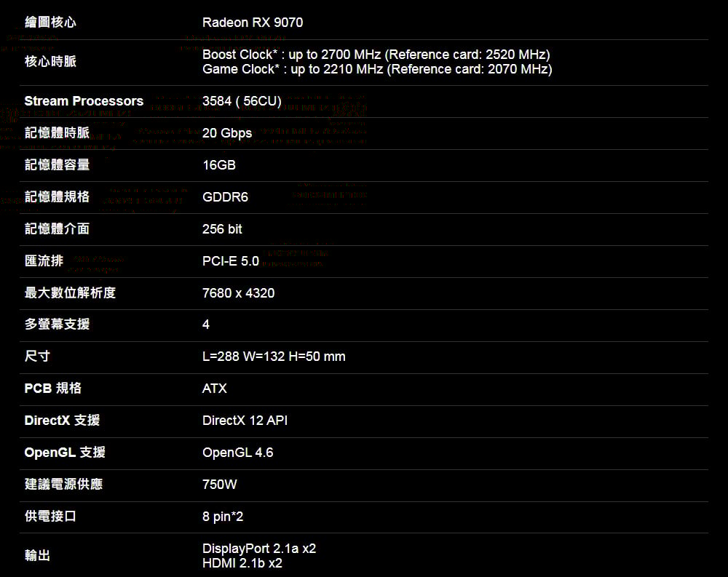728x577 pixels.
Task: Select the "7680 x 4320" resolution value
Action: point(238,293)
